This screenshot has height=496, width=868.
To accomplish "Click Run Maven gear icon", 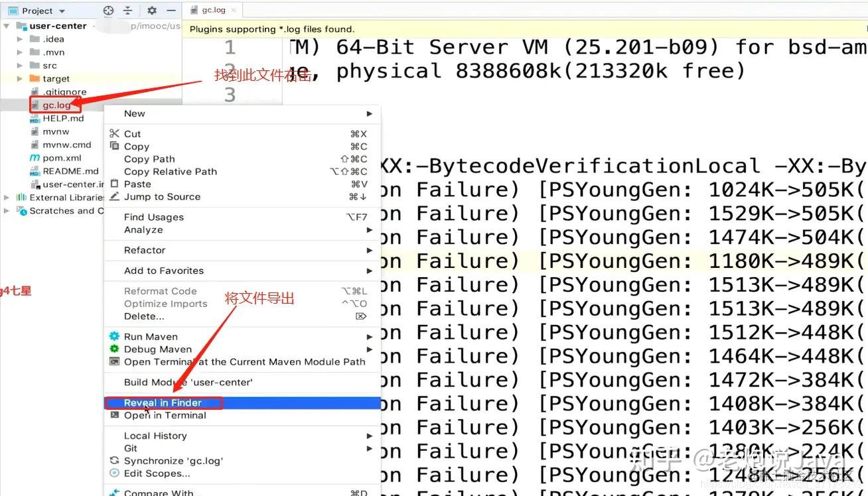I will pos(114,336).
